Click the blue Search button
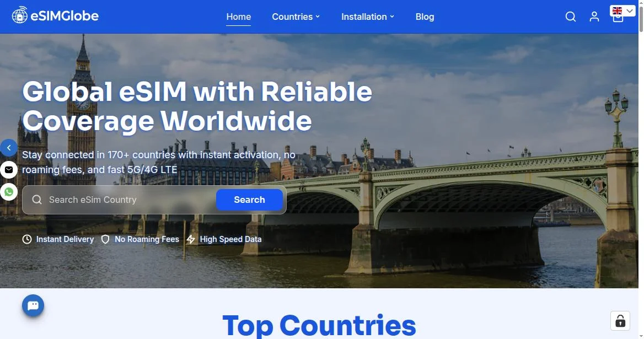Viewport: 644px width, 339px height. [249, 200]
